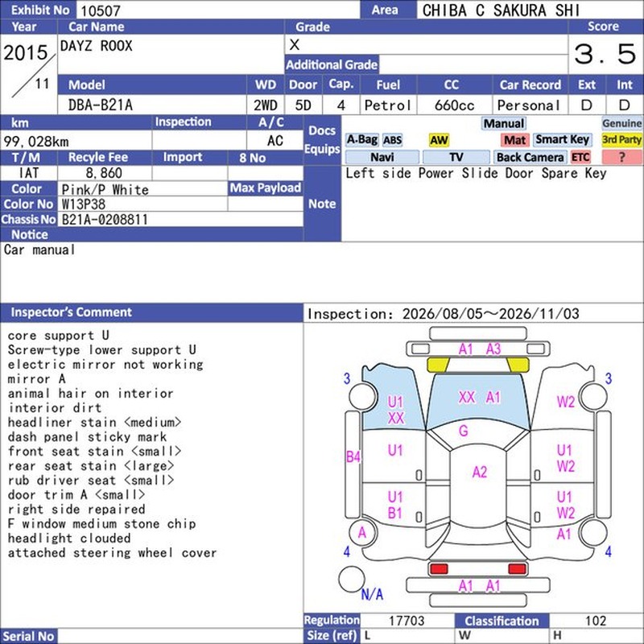Click the A1 A3 front bumper marks
The image size is (644, 644).
point(479,349)
